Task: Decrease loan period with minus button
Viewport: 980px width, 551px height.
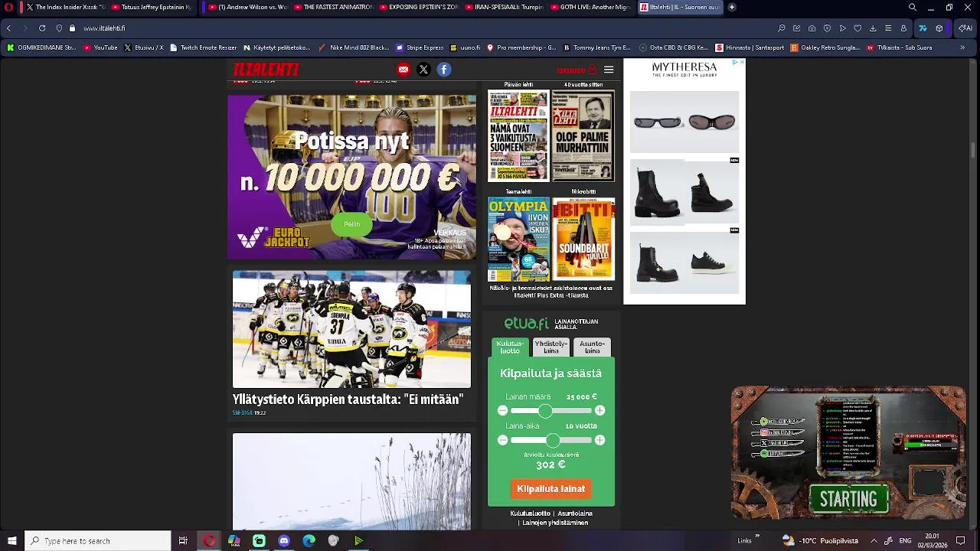Action: click(502, 440)
